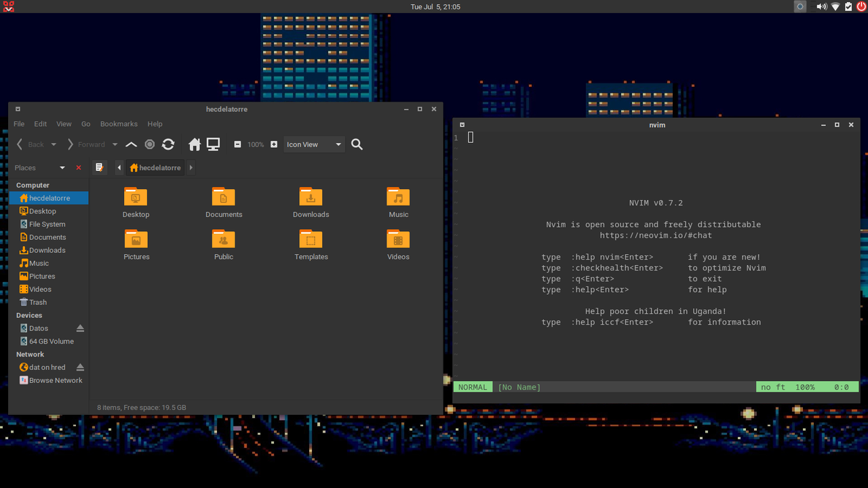Start a file search with the magnifier icon
The height and width of the screenshot is (488, 868).
click(357, 144)
